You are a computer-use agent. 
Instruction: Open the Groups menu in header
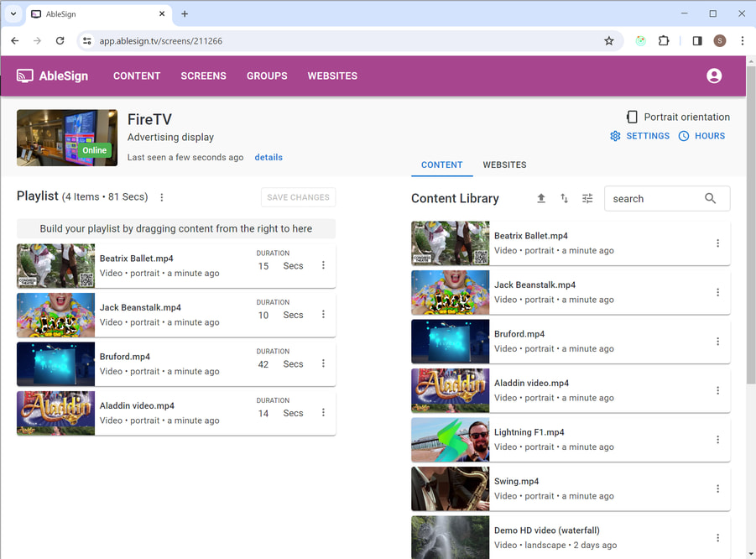tap(267, 76)
